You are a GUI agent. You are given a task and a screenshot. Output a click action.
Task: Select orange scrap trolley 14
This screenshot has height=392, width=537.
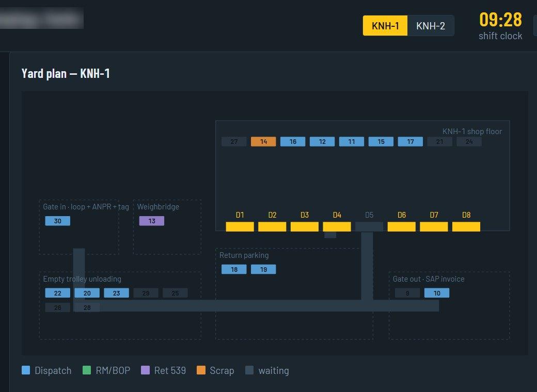pos(263,142)
